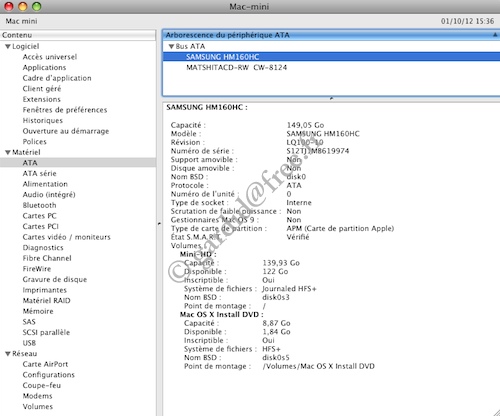The width and height of the screenshot is (500, 416).
Task: Open Configurations under Réseau
Action: point(49,375)
